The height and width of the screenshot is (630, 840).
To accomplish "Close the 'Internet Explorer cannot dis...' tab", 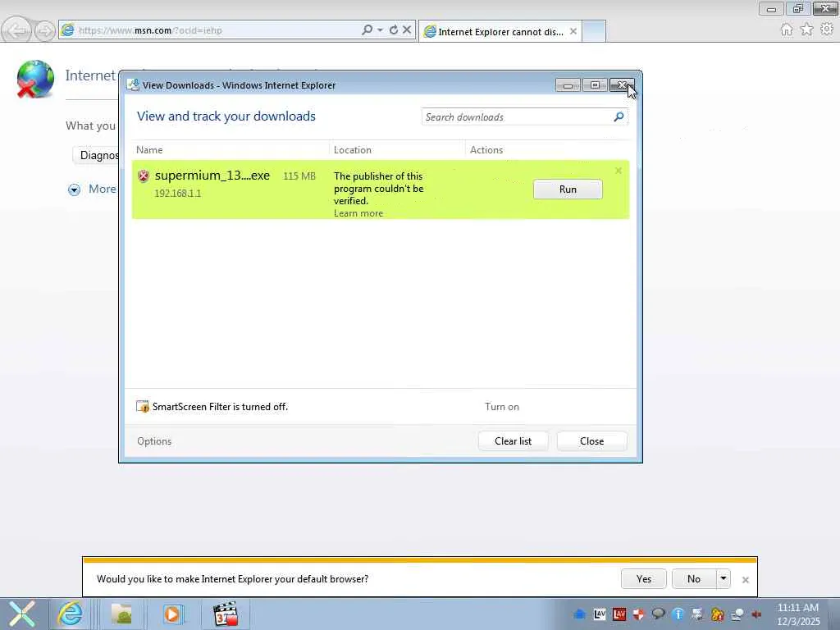I will click(573, 32).
